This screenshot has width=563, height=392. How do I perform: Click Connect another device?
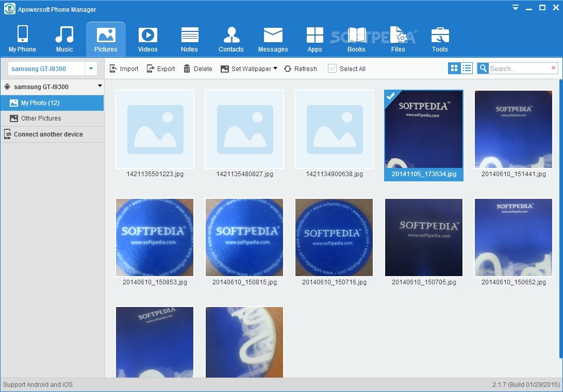pyautogui.click(x=52, y=134)
